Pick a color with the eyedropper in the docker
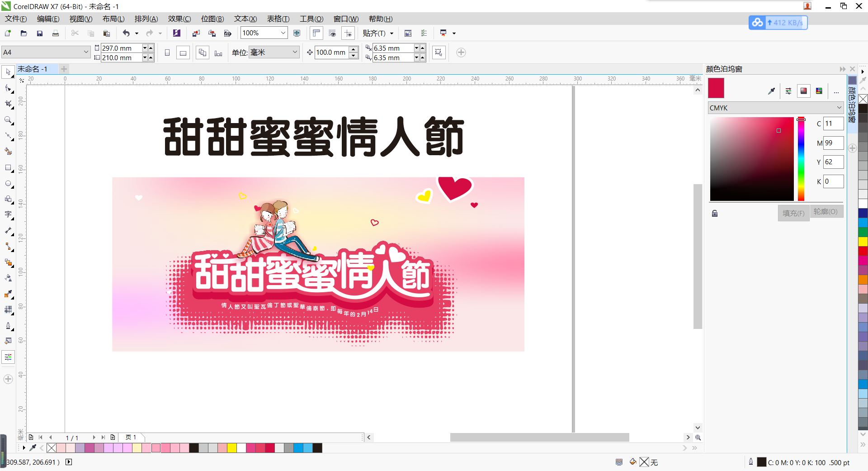This screenshot has height=471, width=868. coord(772,90)
